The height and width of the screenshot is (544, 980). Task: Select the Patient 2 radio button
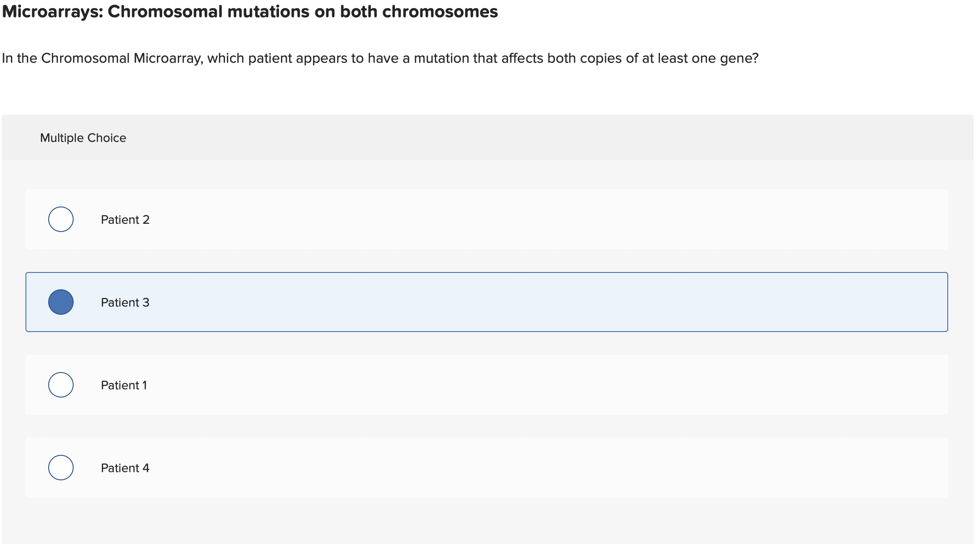pyautogui.click(x=60, y=219)
